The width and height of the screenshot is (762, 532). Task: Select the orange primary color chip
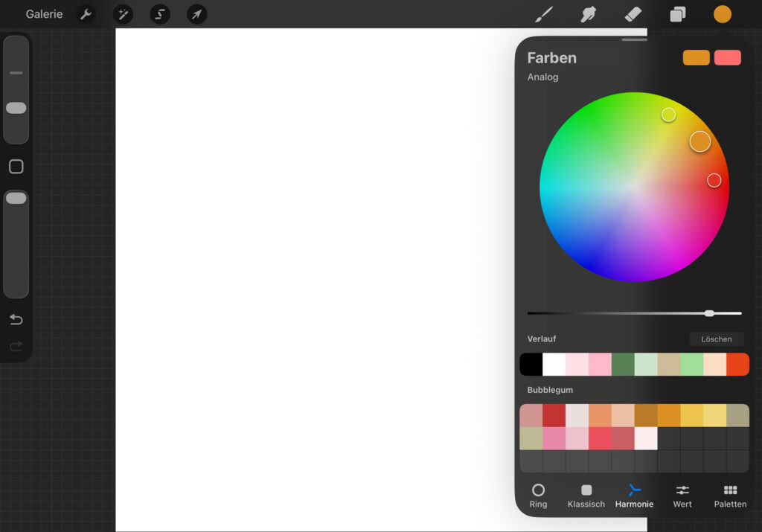(x=696, y=57)
